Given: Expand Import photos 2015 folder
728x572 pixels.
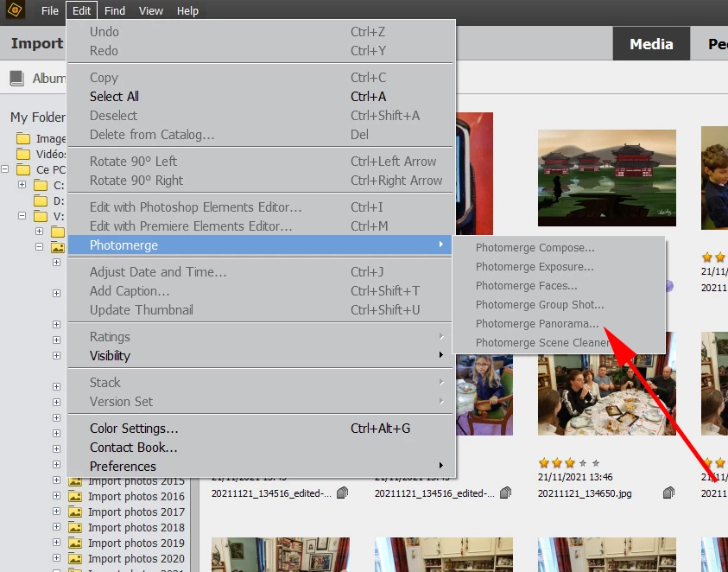Looking at the screenshot, I should tap(56, 480).
